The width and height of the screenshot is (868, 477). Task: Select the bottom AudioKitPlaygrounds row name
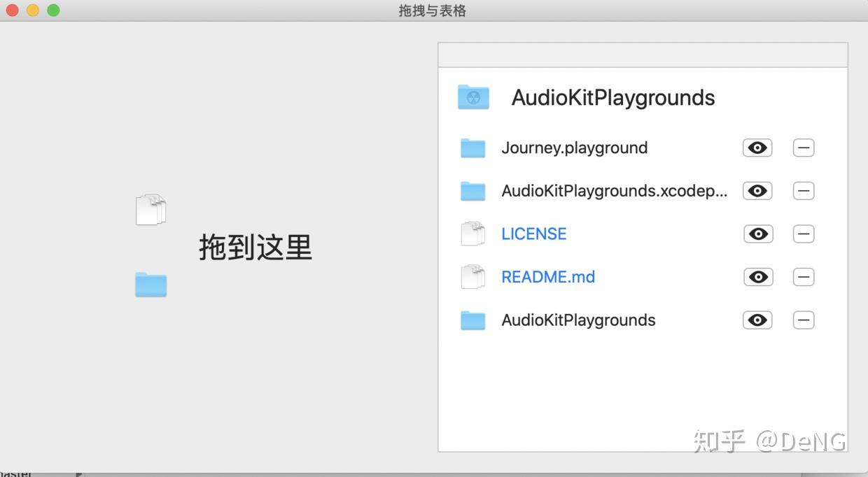tap(578, 320)
